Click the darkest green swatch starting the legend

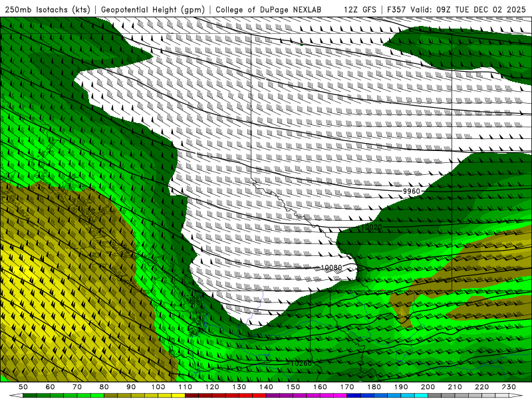coord(29,396)
